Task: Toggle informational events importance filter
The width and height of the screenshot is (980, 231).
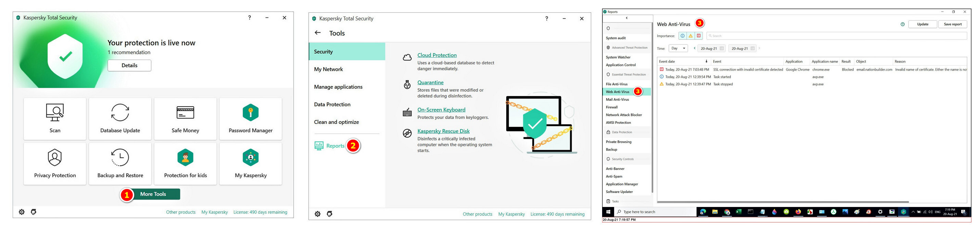Action: pyautogui.click(x=683, y=36)
